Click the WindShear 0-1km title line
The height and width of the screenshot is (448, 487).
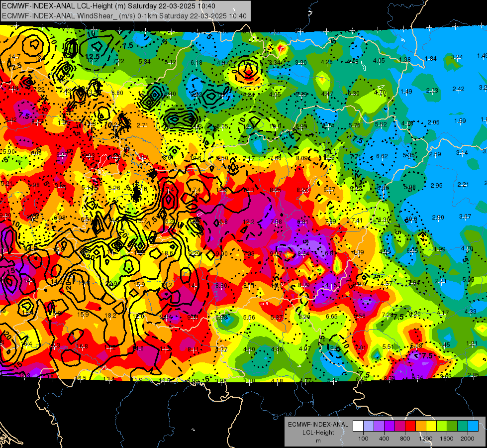124,16
